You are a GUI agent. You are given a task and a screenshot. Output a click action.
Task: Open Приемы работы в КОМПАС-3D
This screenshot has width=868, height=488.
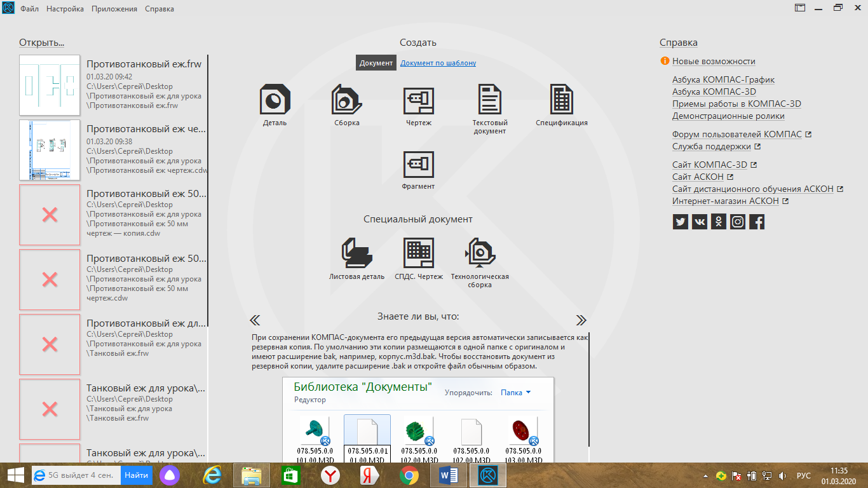click(x=736, y=104)
